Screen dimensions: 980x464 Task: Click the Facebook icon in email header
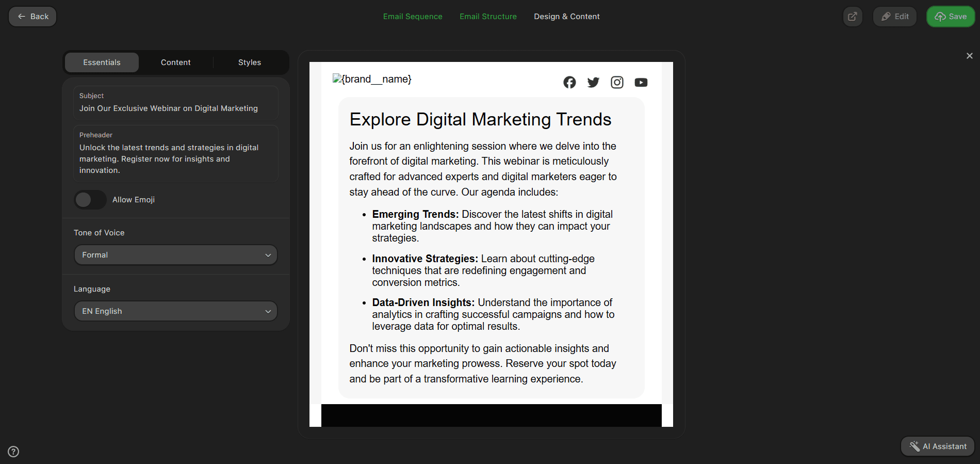pos(569,83)
